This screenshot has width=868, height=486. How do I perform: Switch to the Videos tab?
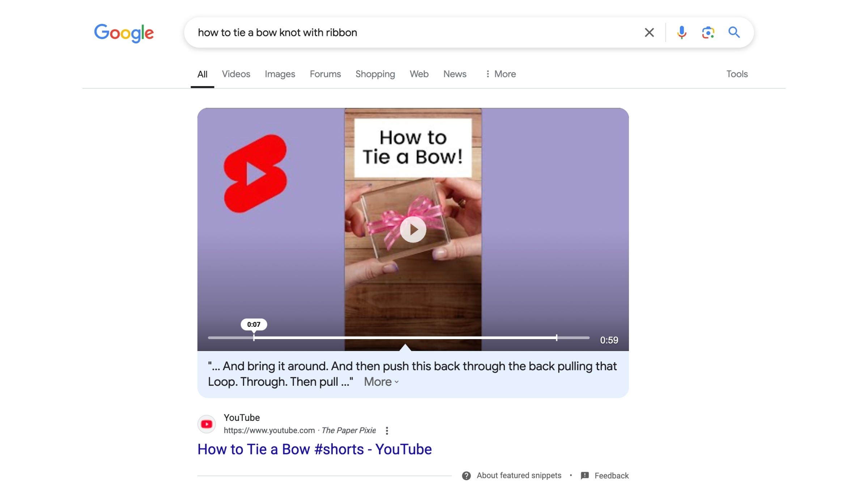point(236,74)
